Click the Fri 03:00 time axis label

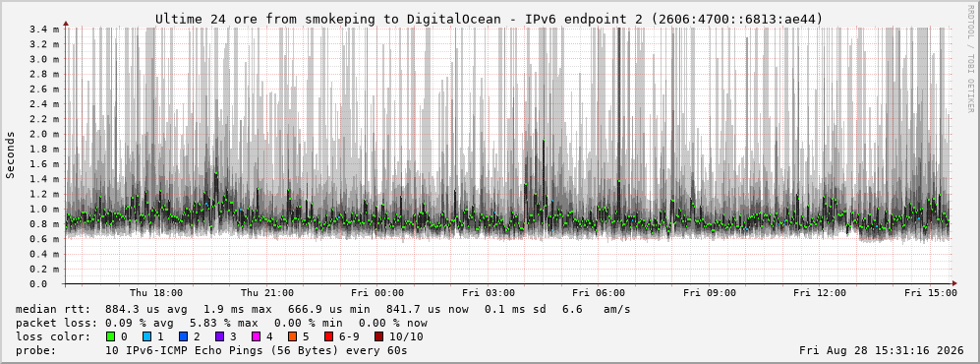(x=489, y=293)
